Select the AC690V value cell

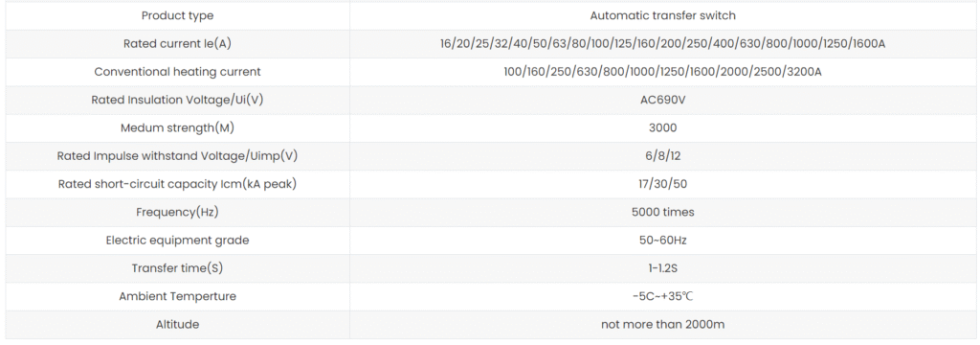662,101
